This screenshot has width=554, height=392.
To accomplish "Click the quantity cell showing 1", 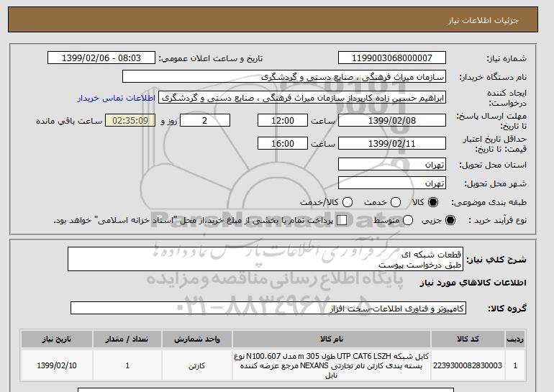I will pos(127,365).
